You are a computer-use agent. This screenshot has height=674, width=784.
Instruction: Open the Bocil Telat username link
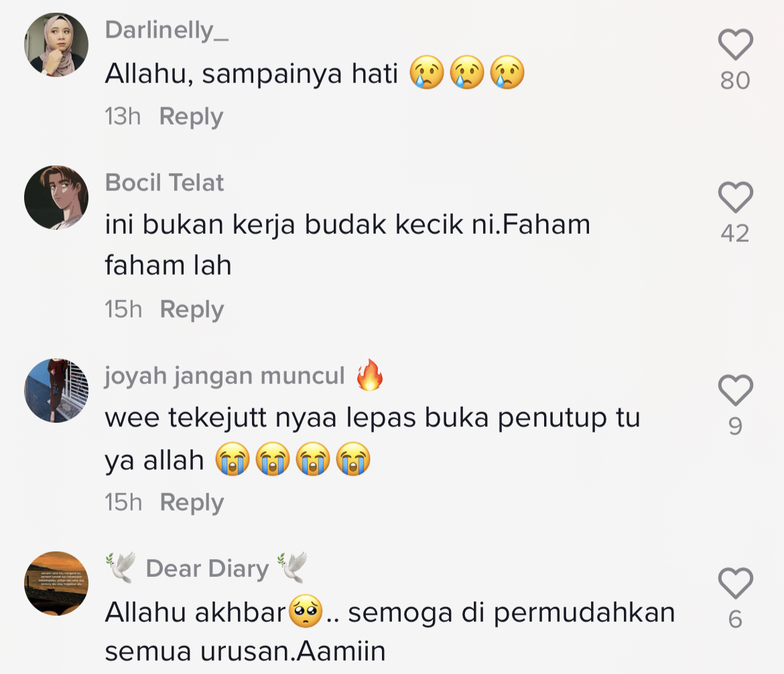coord(164,183)
